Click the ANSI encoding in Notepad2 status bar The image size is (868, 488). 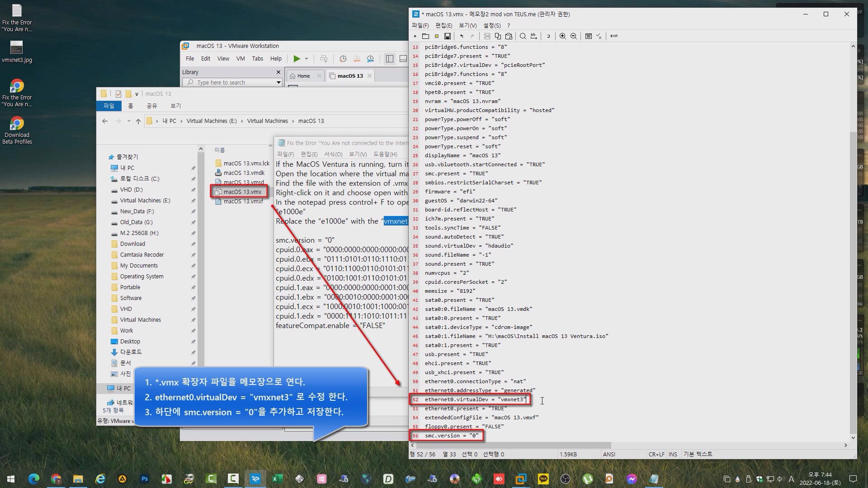click(609, 455)
